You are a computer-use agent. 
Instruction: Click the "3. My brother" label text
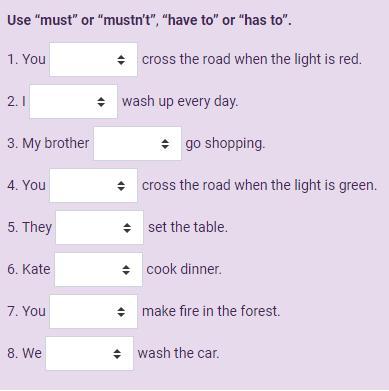click(48, 143)
